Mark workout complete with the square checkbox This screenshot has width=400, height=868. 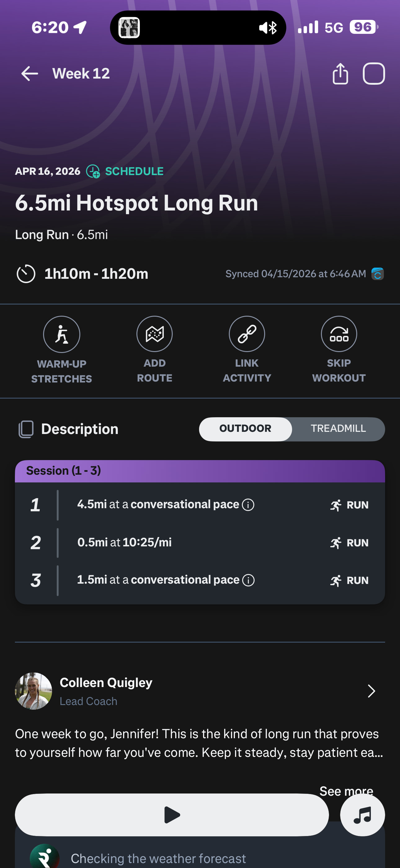(373, 74)
